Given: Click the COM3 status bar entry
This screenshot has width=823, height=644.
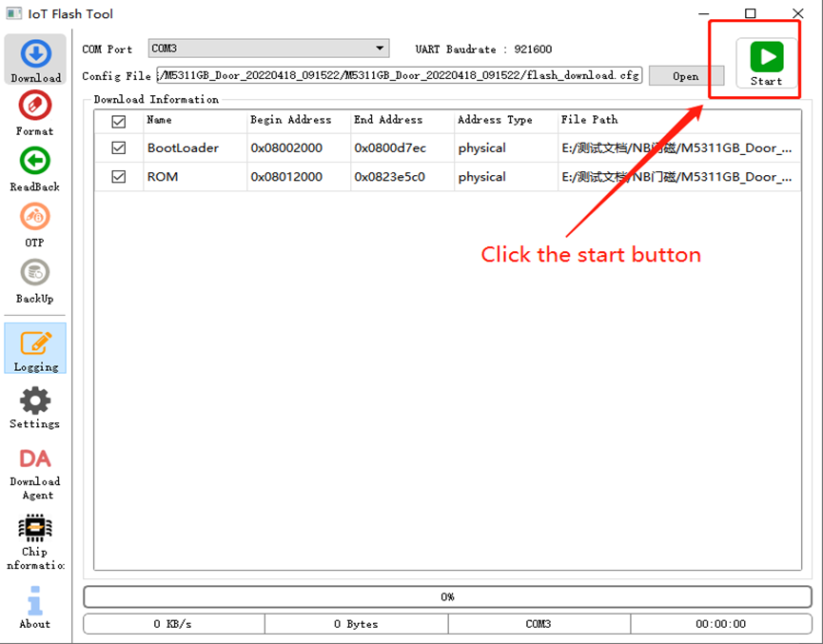Looking at the screenshot, I should (539, 624).
